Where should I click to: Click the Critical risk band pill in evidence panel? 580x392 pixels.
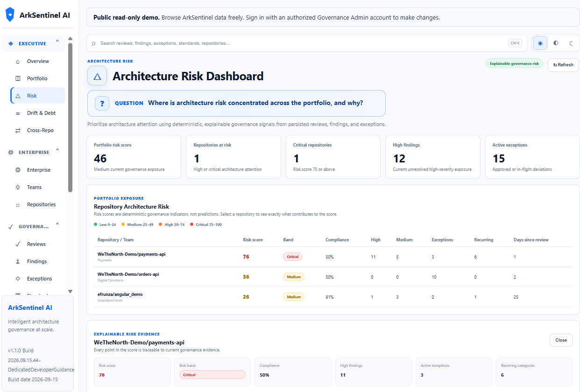(x=212, y=375)
